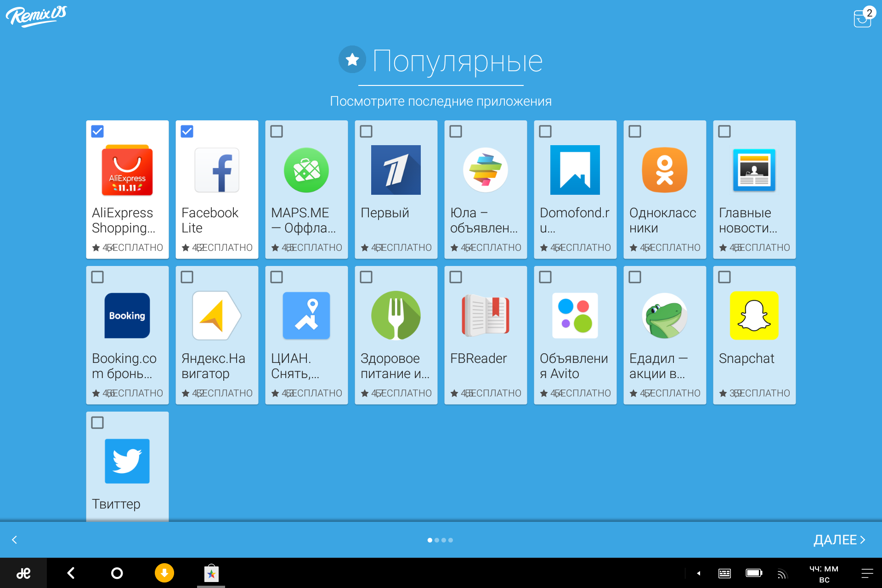Jump to the last page dot
The height and width of the screenshot is (588, 882).
point(451,540)
